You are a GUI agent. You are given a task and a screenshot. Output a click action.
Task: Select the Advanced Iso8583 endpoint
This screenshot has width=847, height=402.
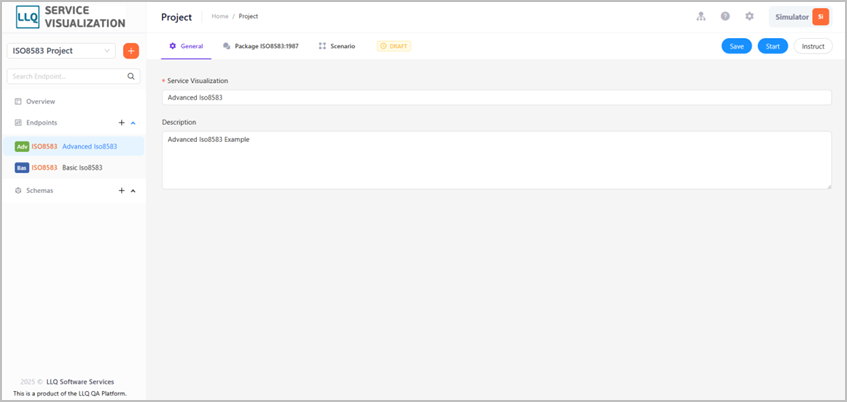click(73, 146)
